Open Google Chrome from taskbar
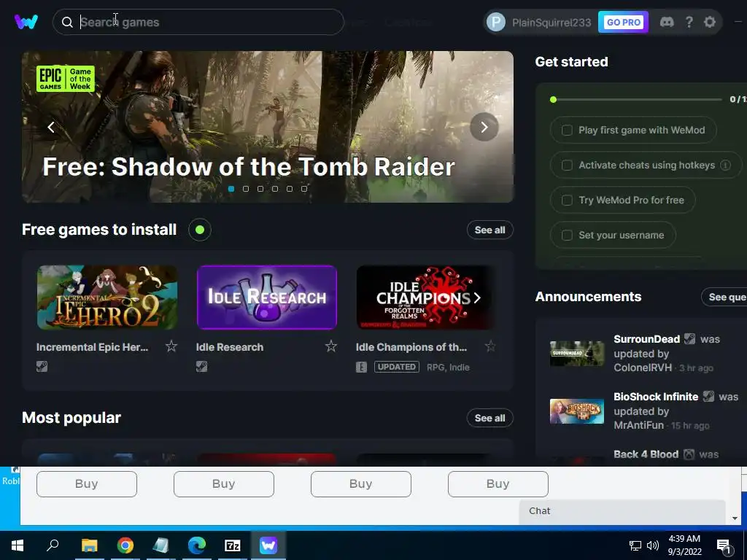 coord(125,545)
